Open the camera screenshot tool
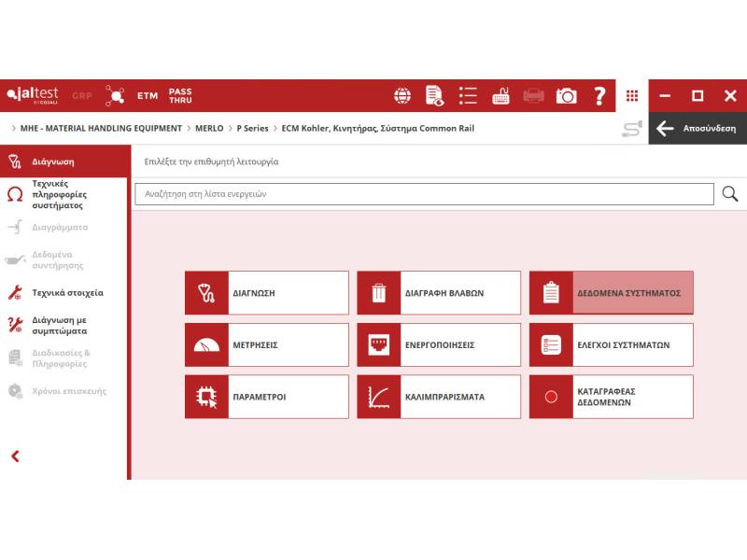Viewport: 747px width, 560px height. tap(566, 96)
